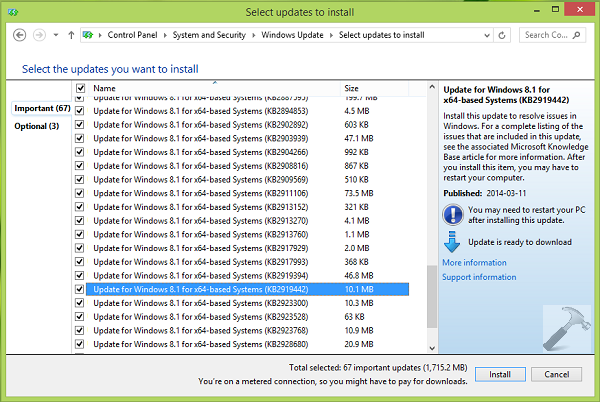Click the blue download arrow icon
600x402 pixels.
point(452,242)
